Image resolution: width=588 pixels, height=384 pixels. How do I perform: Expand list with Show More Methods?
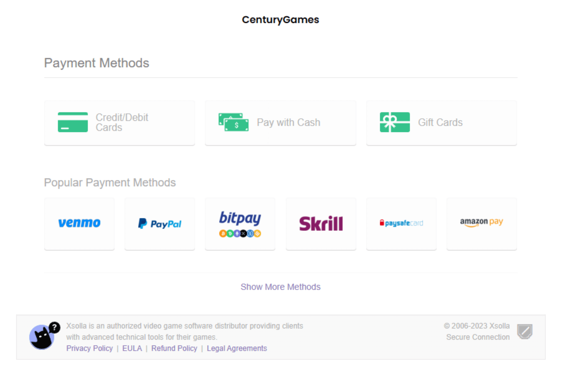280,287
